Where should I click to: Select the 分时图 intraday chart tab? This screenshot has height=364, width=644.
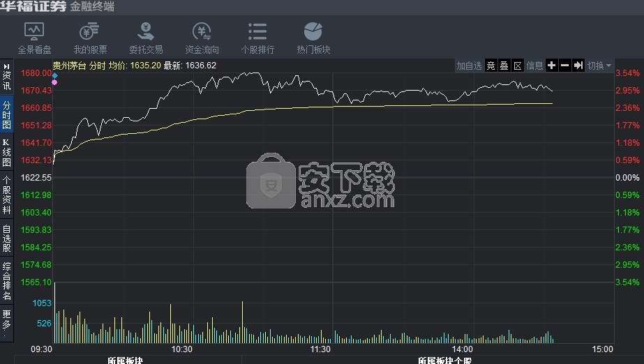pos(6,114)
